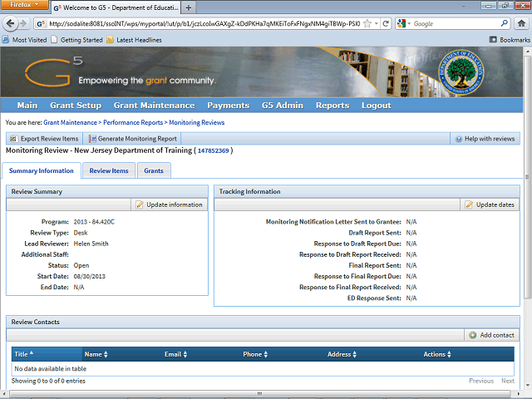The height and width of the screenshot is (399, 532).
Task: Click the Next pagination link
Action: pyautogui.click(x=508, y=381)
